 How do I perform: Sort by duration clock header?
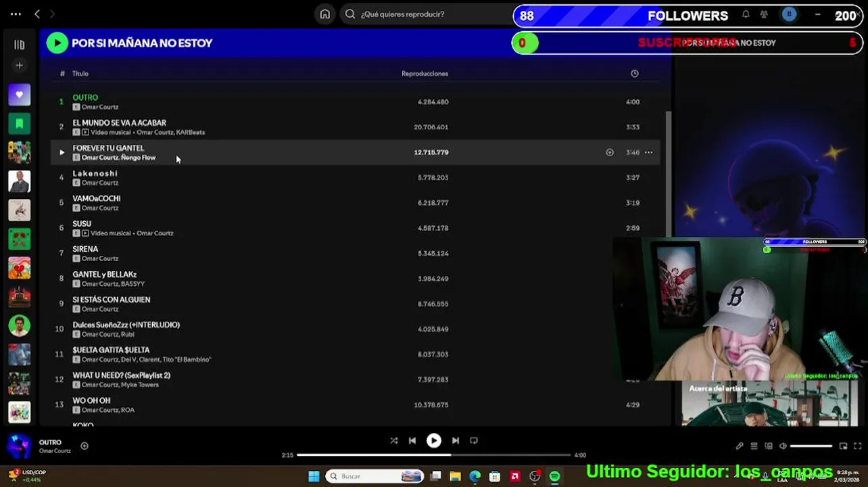click(x=634, y=74)
